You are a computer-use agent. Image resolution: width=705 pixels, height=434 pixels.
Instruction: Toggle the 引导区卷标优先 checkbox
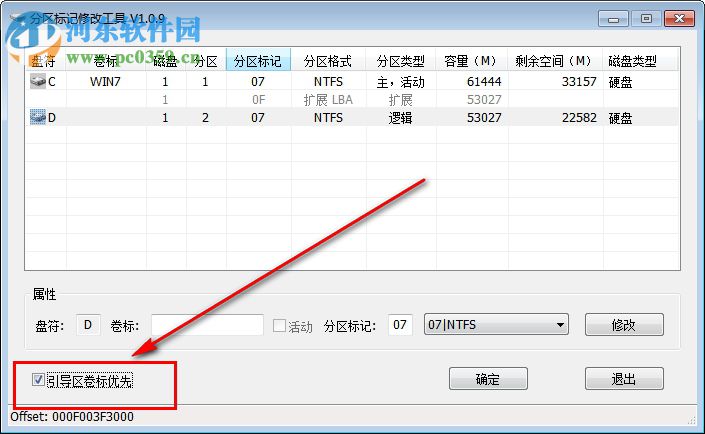tap(38, 380)
